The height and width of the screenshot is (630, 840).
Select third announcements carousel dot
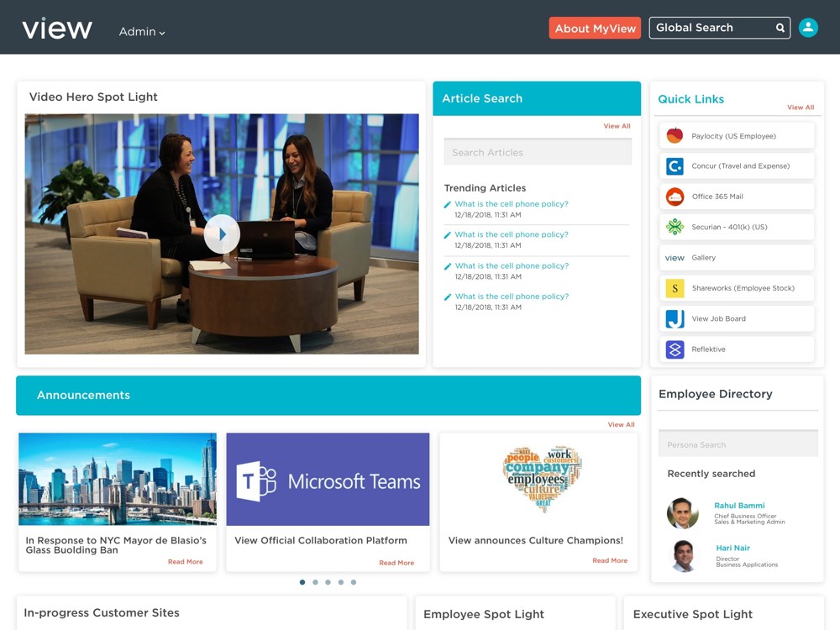click(328, 582)
